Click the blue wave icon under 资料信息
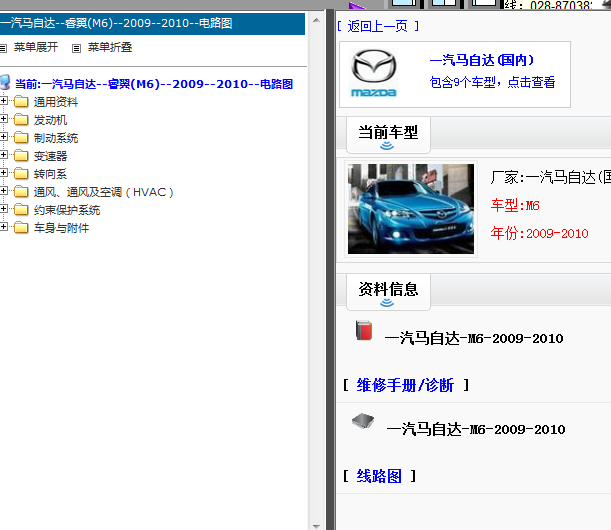The image size is (611, 530). [387, 303]
